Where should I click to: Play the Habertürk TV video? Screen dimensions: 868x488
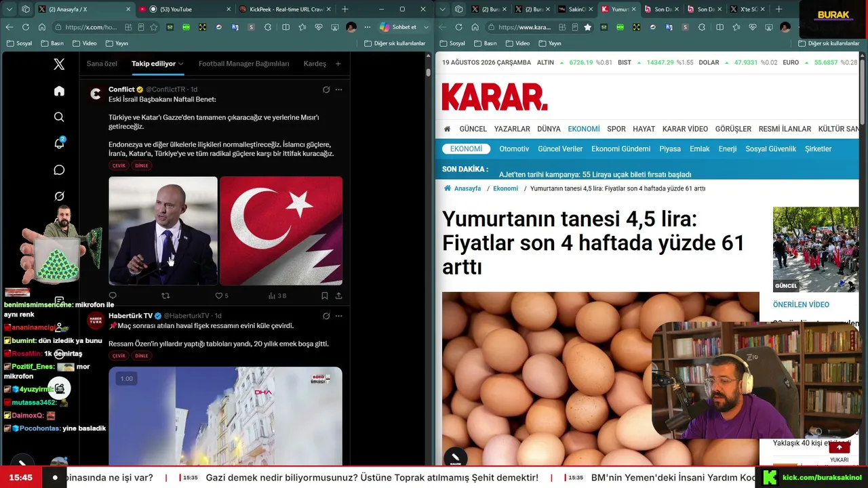(x=225, y=415)
